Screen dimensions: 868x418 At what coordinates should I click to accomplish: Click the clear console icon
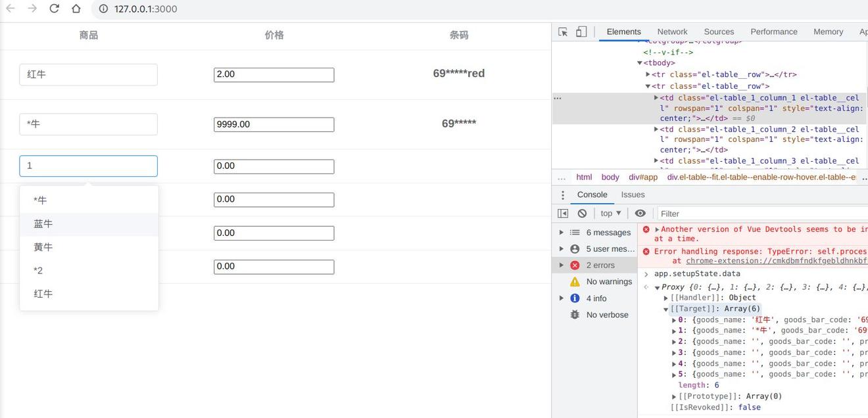[581, 213]
